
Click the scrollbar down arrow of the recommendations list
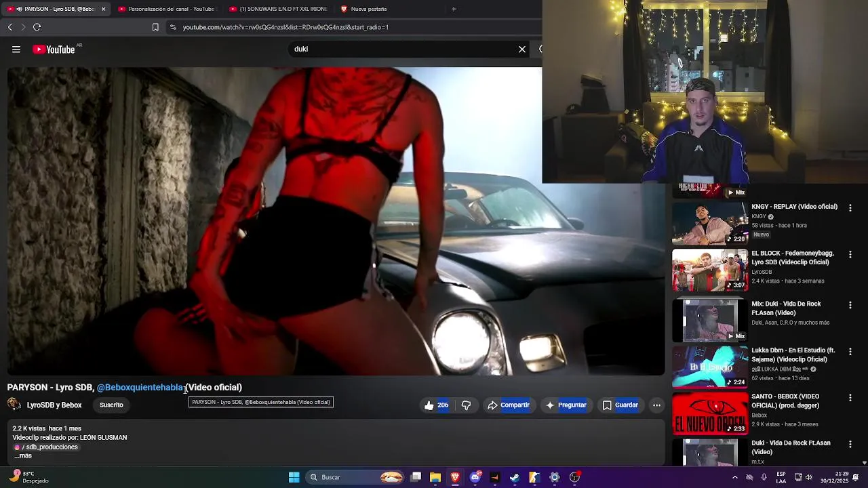coord(864,462)
